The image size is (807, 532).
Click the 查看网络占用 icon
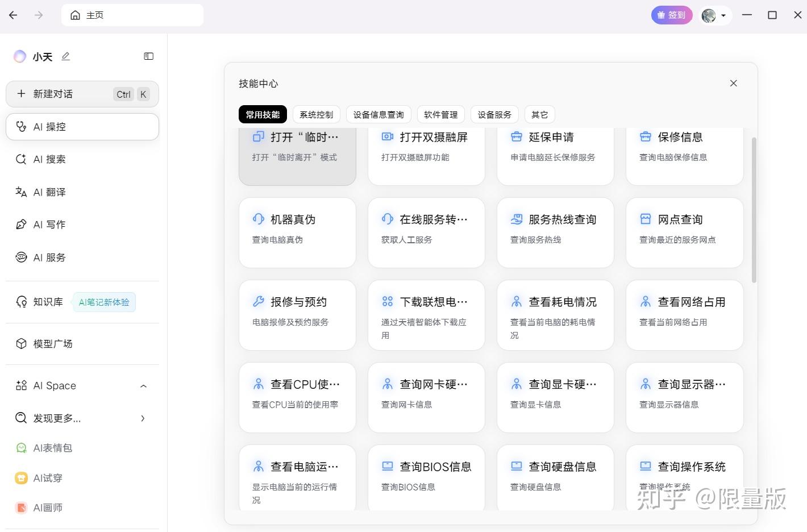tap(646, 301)
